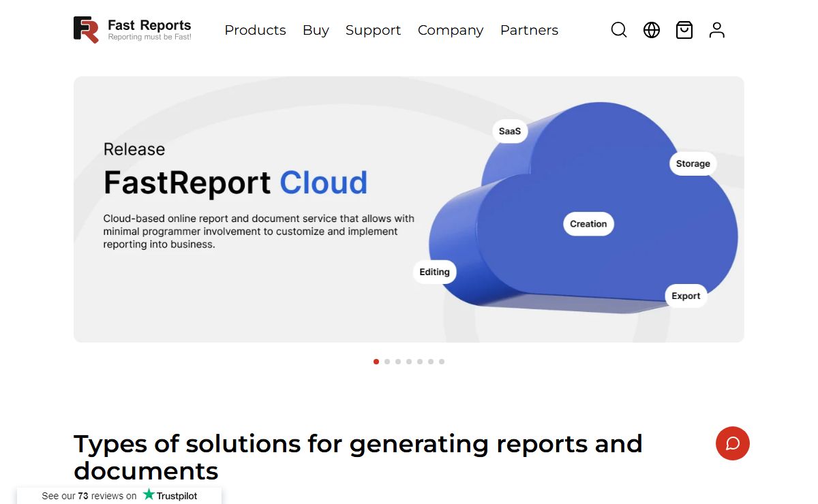
Task: Open the red chat bubble button
Action: pyautogui.click(x=733, y=443)
